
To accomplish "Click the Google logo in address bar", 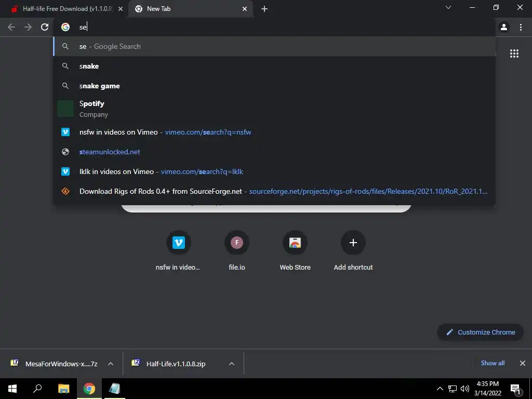I will coord(65,27).
